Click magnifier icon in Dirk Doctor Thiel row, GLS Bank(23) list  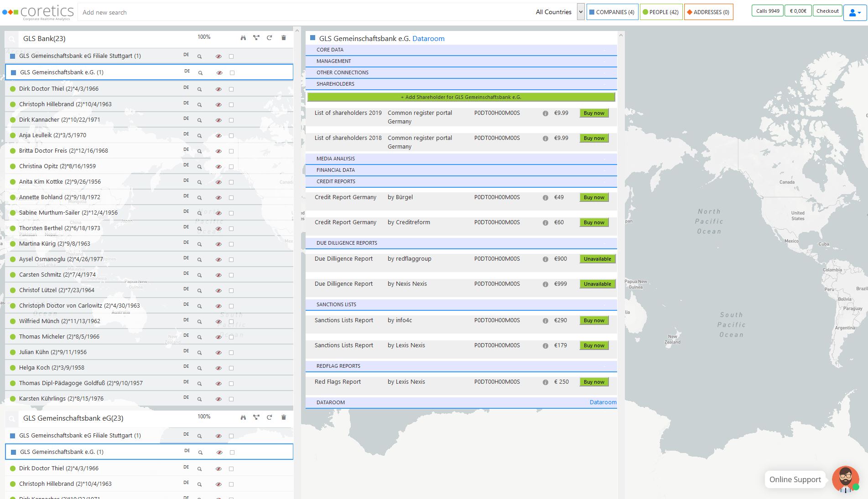pyautogui.click(x=199, y=89)
